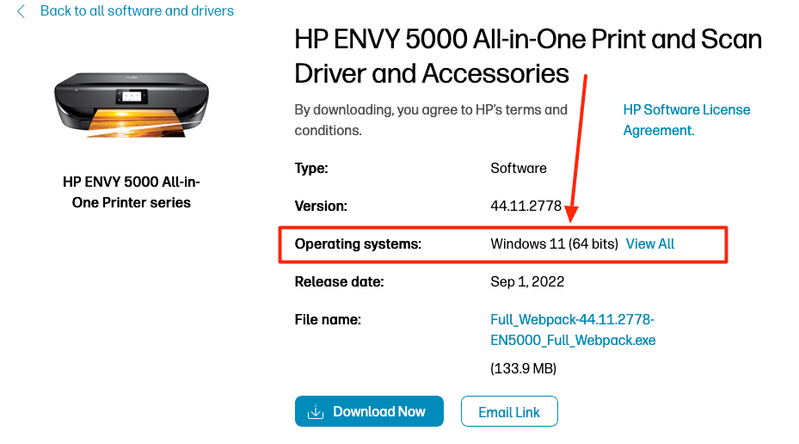The width and height of the screenshot is (799, 444).
Task: Click the Full_Webpack .exe file name link
Action: 573,330
